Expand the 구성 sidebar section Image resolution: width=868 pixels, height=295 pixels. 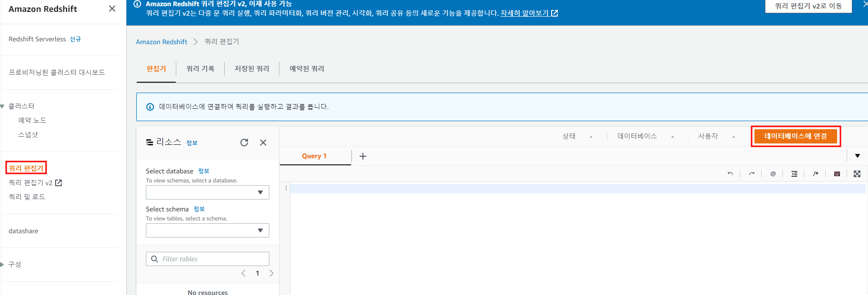coord(2,264)
